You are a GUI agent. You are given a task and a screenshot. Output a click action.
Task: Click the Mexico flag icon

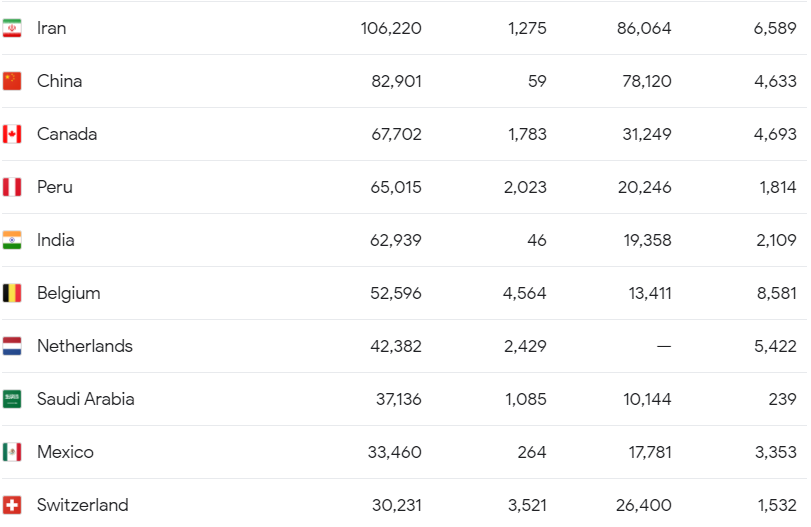point(12,452)
